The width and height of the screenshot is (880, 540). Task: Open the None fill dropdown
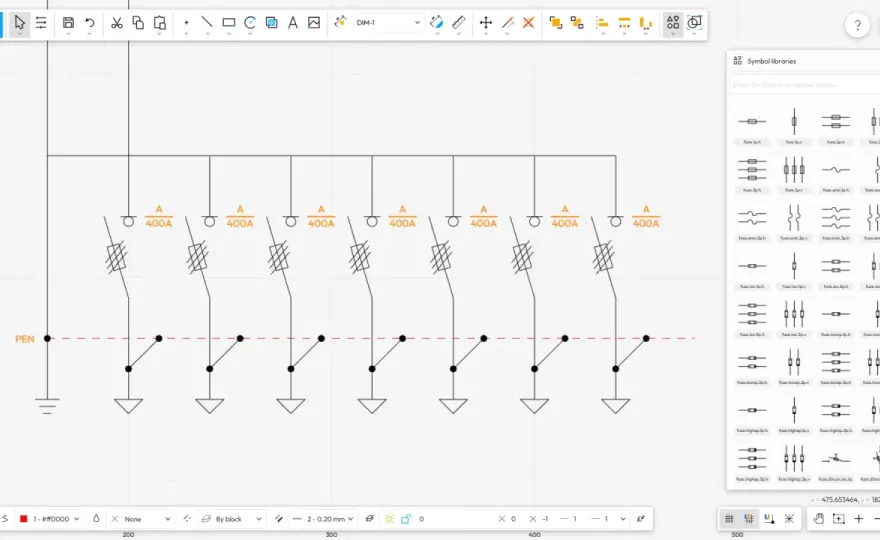141,519
